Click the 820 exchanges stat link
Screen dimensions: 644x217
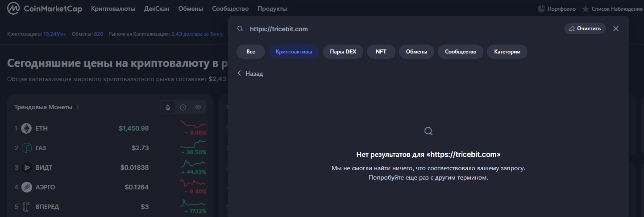coord(99,34)
